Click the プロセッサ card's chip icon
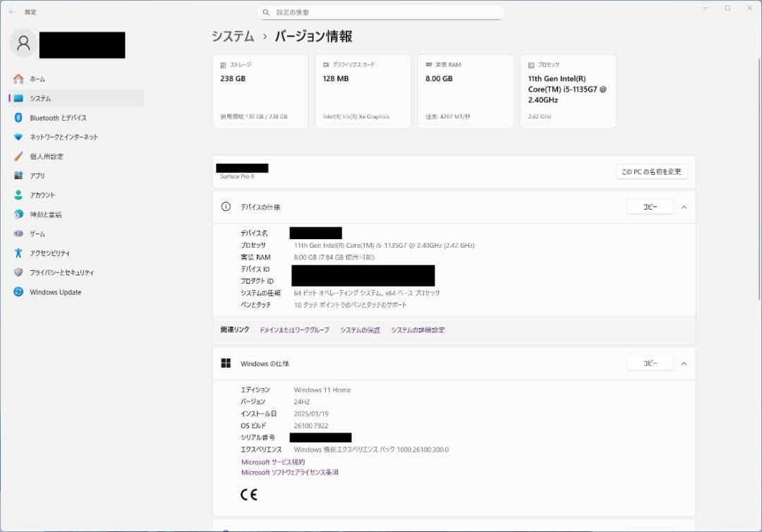The height and width of the screenshot is (532, 762). pyautogui.click(x=531, y=65)
